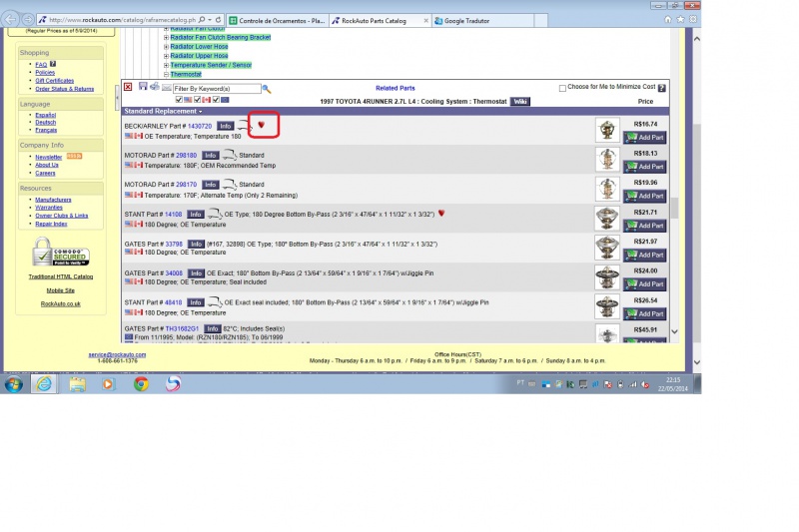Add BECK/ARNLEY R$16.74 part to cart

click(644, 138)
